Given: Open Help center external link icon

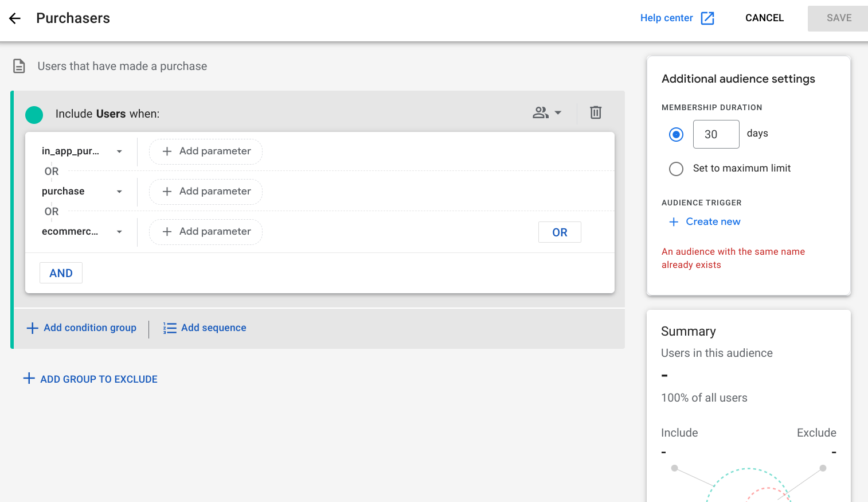Looking at the screenshot, I should click(x=708, y=18).
